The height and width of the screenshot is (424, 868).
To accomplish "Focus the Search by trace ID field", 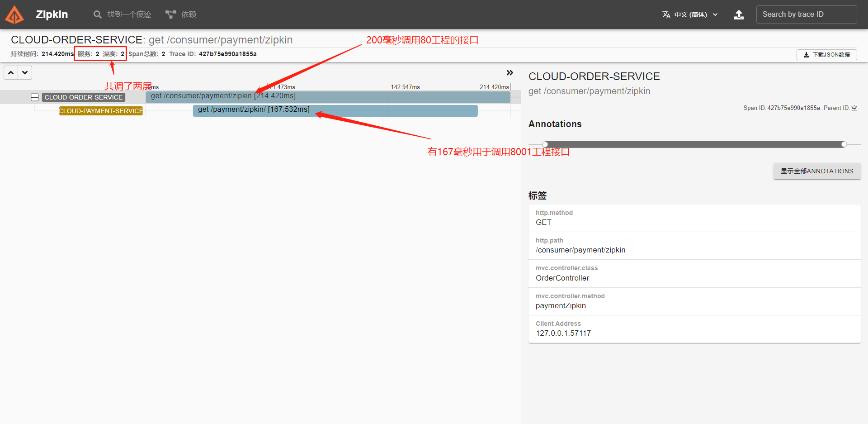I will (807, 14).
